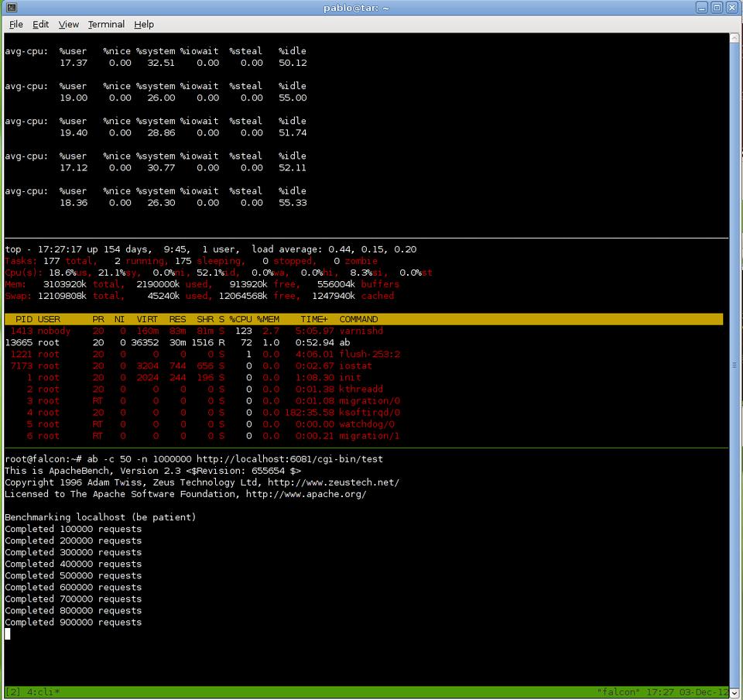Maximize the terminal window
Screen dimensions: 743x700
pyautogui.click(x=717, y=8)
